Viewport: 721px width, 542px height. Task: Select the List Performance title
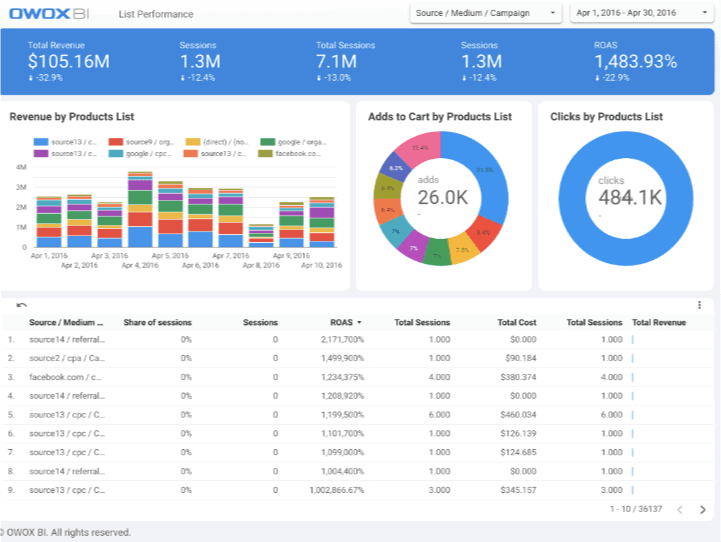(x=156, y=14)
